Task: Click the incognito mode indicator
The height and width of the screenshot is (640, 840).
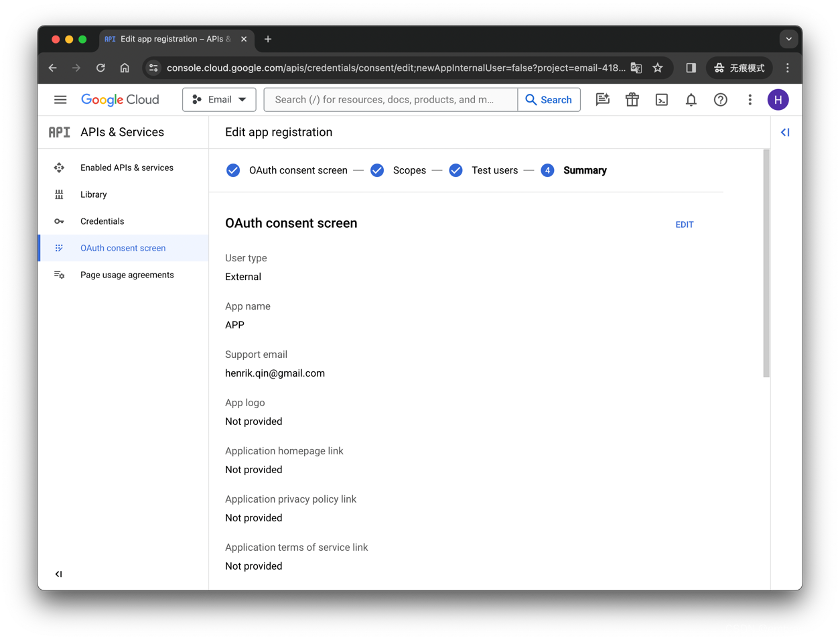Action: [x=740, y=68]
